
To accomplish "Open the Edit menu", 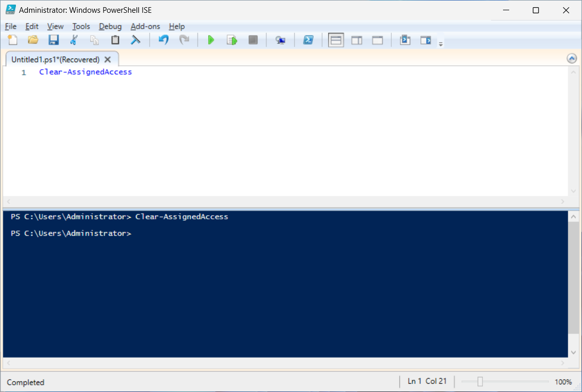I will 32,26.
